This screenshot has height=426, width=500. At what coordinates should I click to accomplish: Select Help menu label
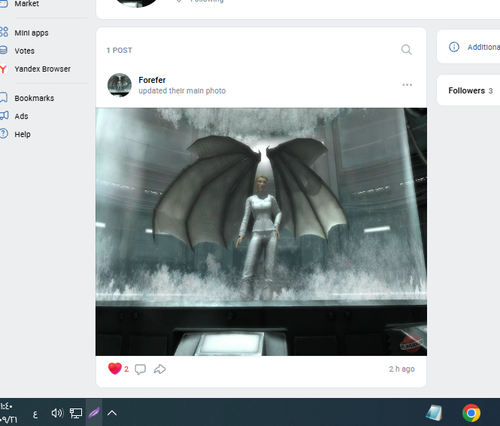(22, 134)
